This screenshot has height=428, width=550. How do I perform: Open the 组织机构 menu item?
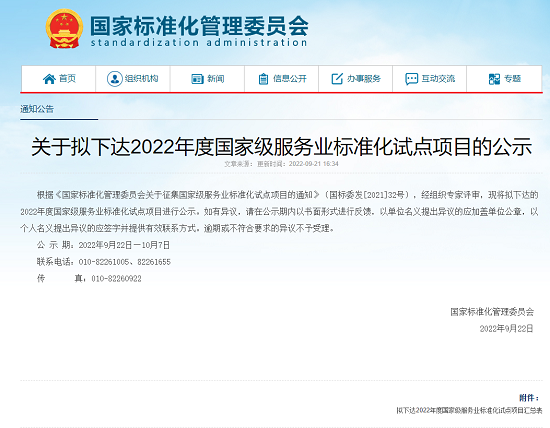click(x=133, y=79)
